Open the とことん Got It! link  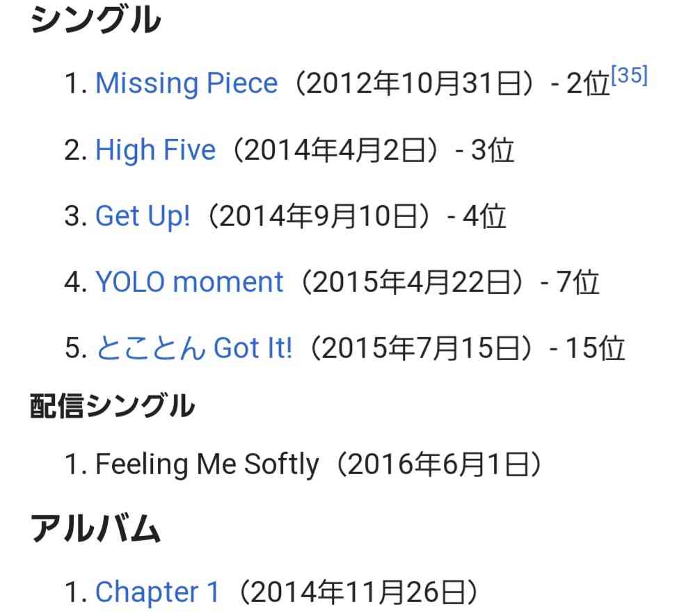pyautogui.click(x=193, y=348)
